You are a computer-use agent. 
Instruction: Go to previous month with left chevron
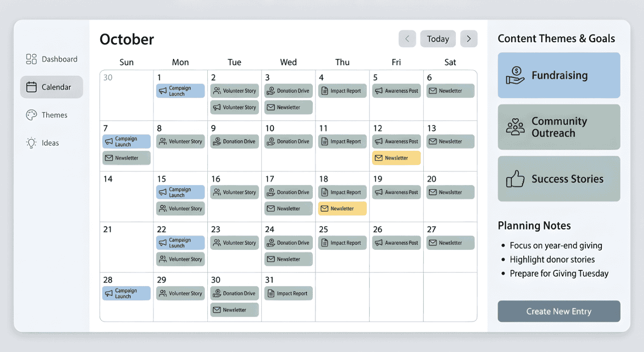tap(407, 39)
